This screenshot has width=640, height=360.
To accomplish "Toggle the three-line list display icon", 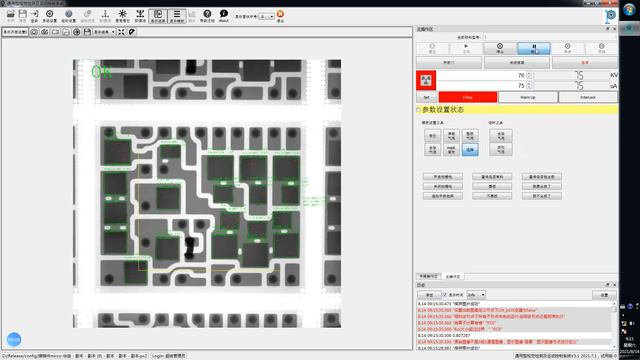I will tap(177, 16).
